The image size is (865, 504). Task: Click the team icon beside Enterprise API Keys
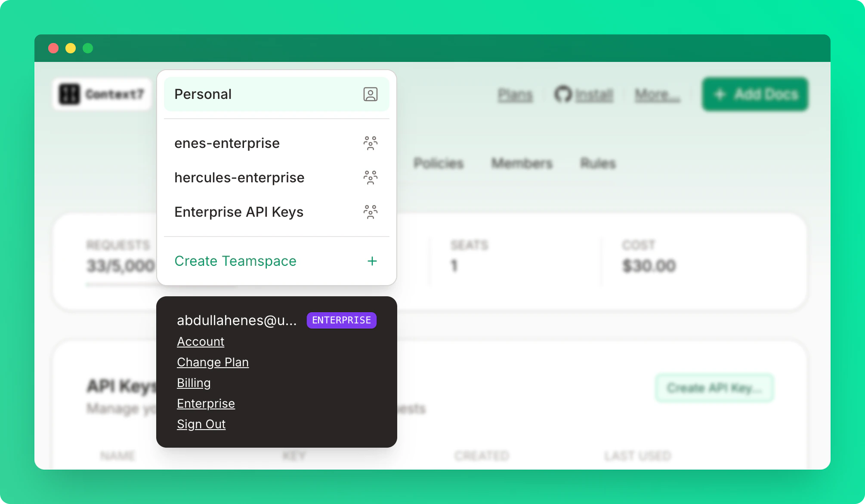click(371, 211)
